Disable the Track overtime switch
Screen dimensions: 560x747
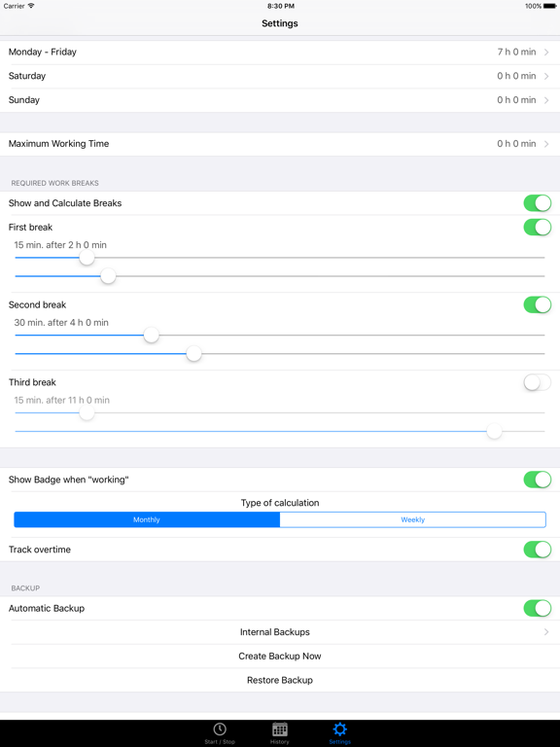tap(537, 550)
